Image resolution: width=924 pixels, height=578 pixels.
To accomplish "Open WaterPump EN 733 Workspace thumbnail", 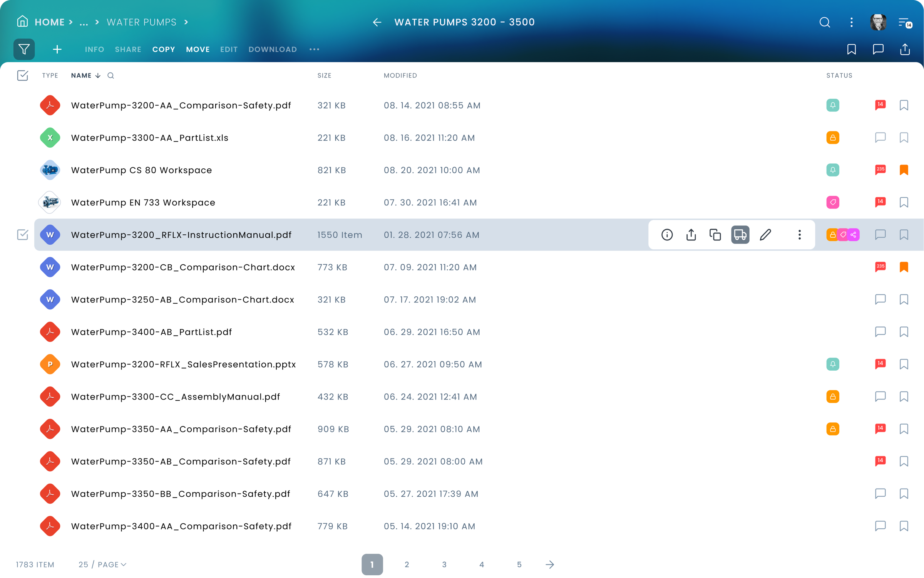I will pos(50,202).
